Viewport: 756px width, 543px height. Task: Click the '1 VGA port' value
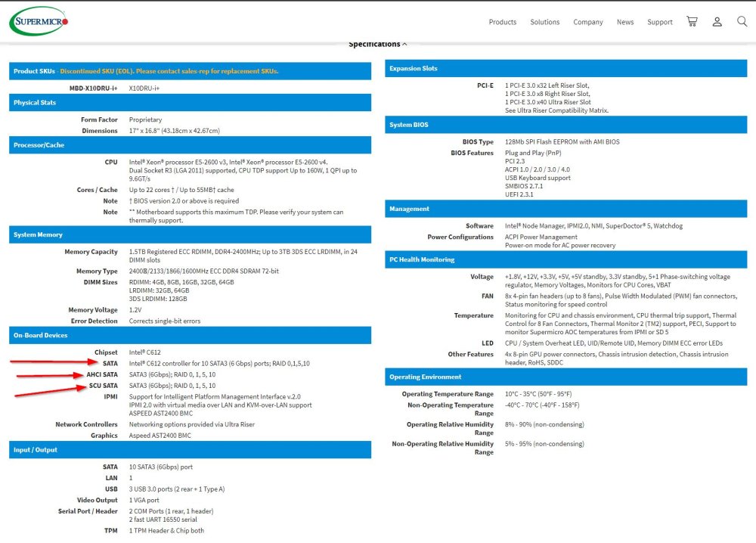point(144,500)
